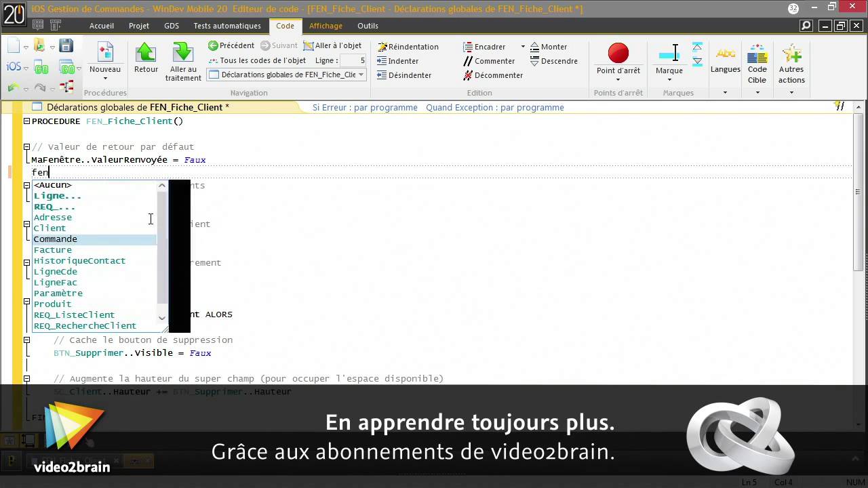Select REQ_ListeClient in the completion list
This screenshot has height=488, width=868.
[x=95, y=315]
